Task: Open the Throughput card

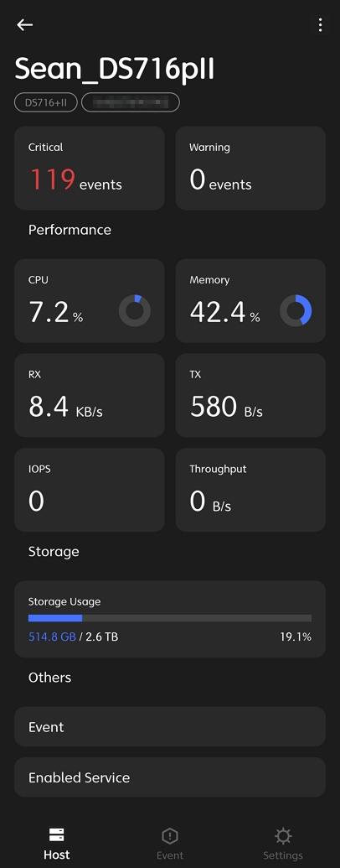Action: [250, 490]
